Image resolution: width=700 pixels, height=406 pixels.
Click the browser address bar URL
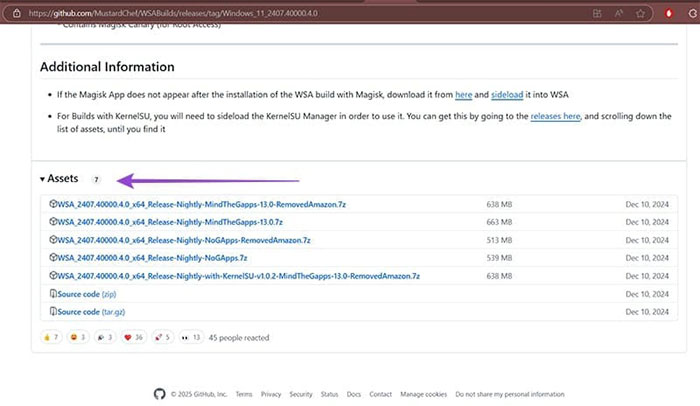click(200, 13)
